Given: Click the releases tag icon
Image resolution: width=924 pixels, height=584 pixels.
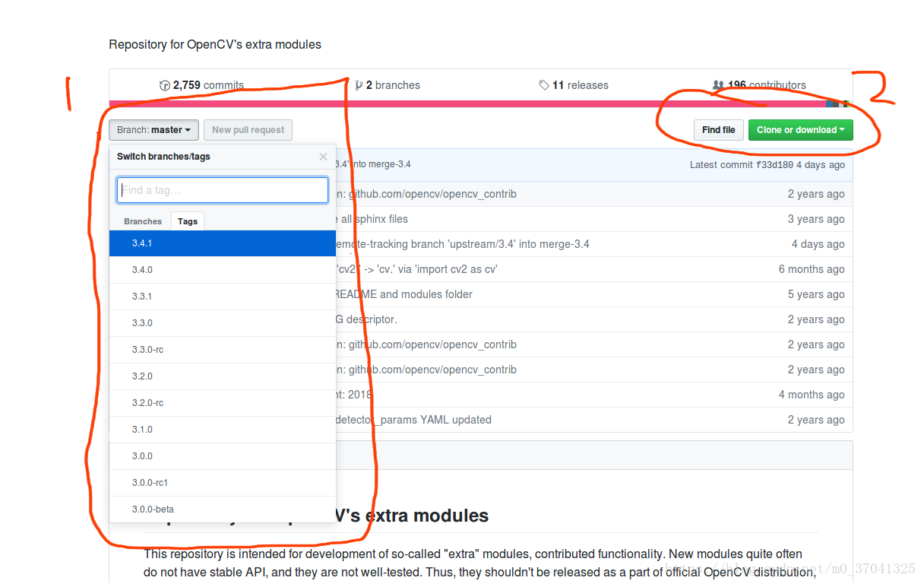Looking at the screenshot, I should pyautogui.click(x=544, y=85).
